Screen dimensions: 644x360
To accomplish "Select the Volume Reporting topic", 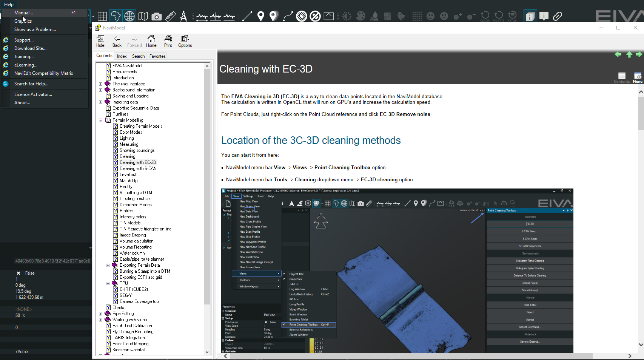I will pyautogui.click(x=135, y=247).
